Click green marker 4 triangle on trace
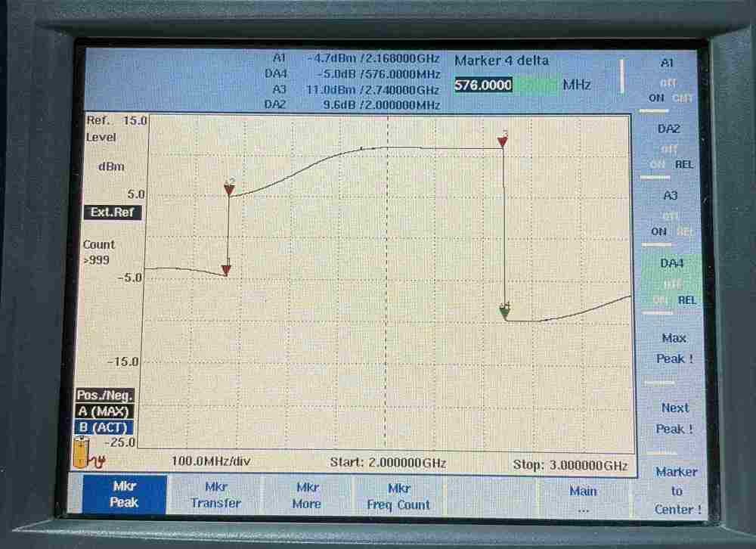756x549 pixels. [504, 314]
